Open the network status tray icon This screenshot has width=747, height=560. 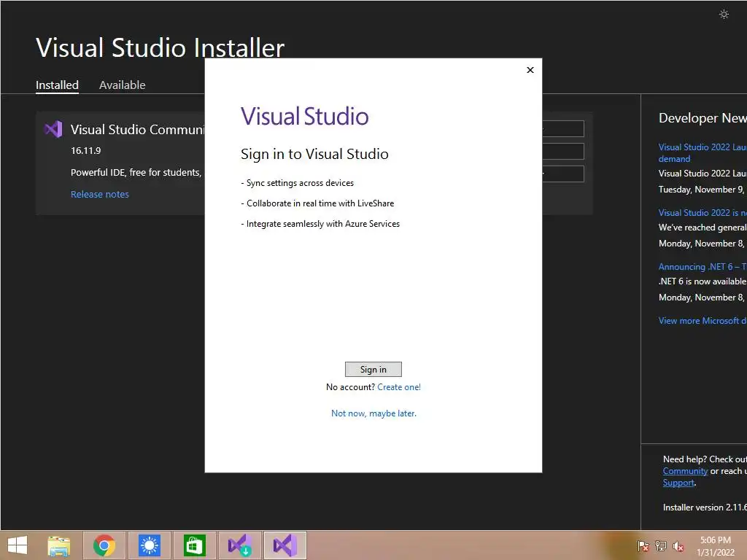[x=661, y=545]
